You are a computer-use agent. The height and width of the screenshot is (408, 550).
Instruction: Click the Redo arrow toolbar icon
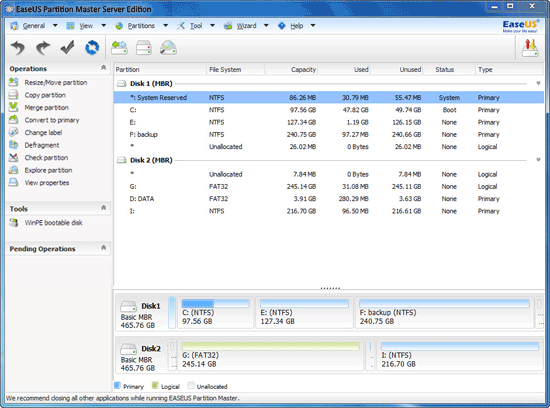(x=43, y=48)
